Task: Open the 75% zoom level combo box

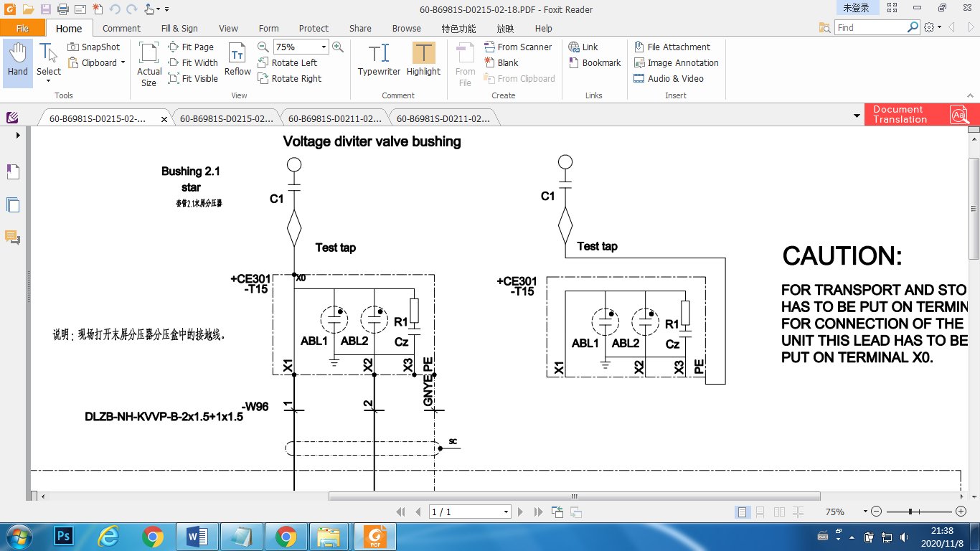Action: click(x=301, y=47)
